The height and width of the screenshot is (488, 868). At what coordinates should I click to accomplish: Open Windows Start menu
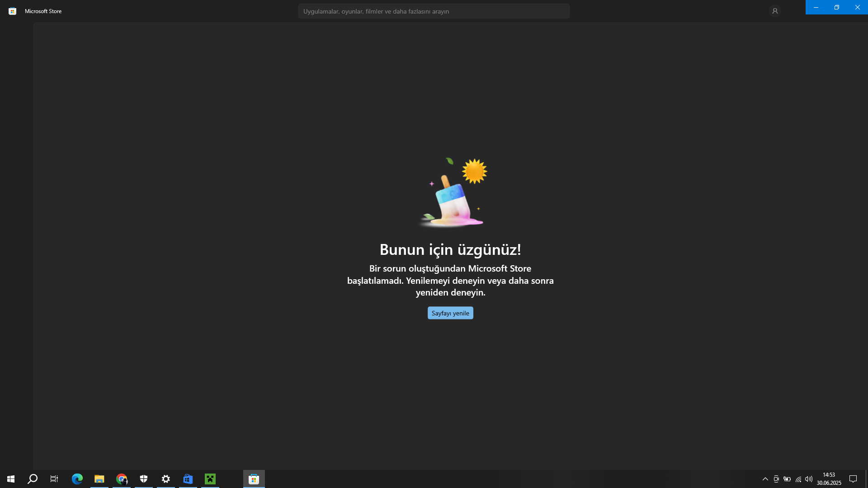coord(11,479)
